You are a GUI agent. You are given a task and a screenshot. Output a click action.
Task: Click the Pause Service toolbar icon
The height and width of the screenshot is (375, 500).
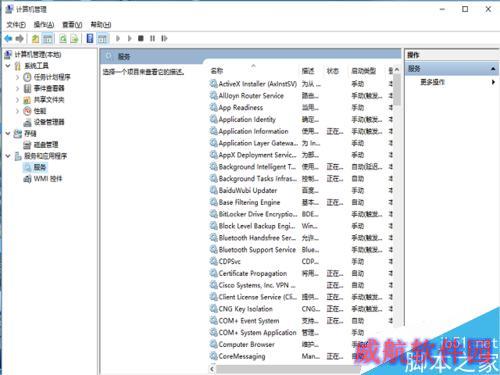tap(152, 39)
